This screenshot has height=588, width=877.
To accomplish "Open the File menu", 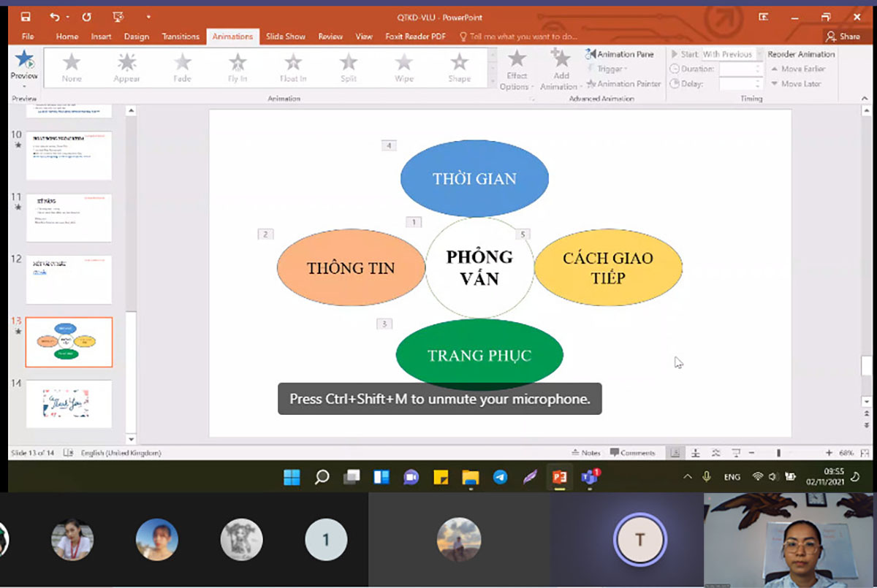I will click(28, 36).
